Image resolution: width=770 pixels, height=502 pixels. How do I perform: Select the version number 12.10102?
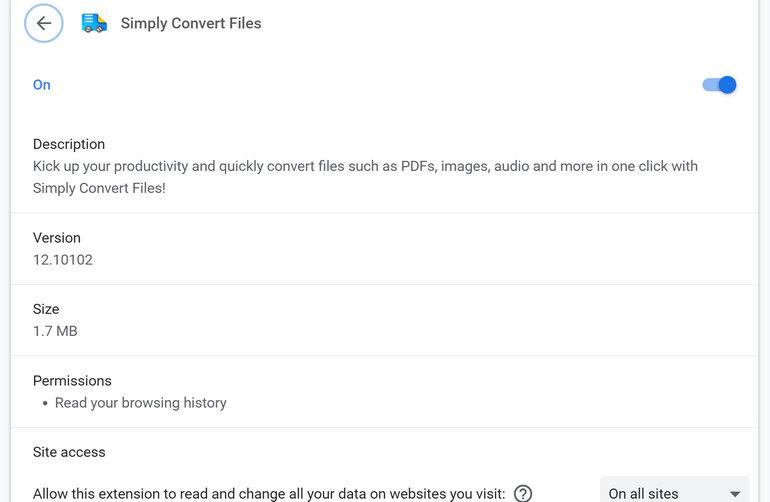click(63, 260)
